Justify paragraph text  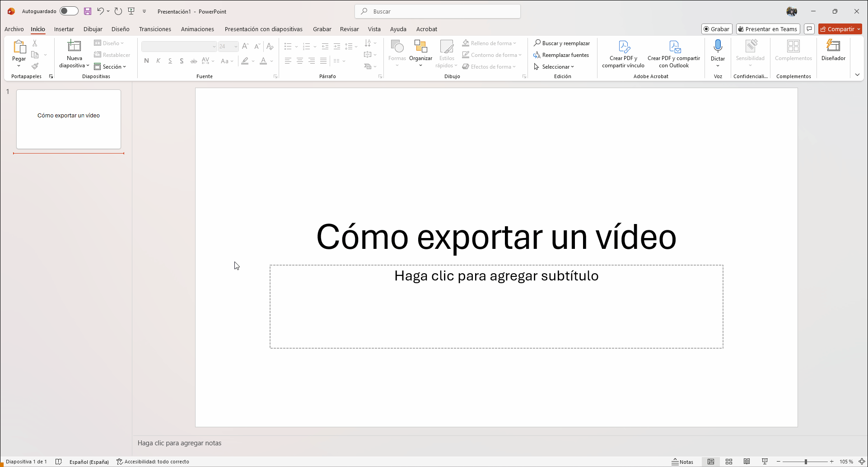coord(323,61)
